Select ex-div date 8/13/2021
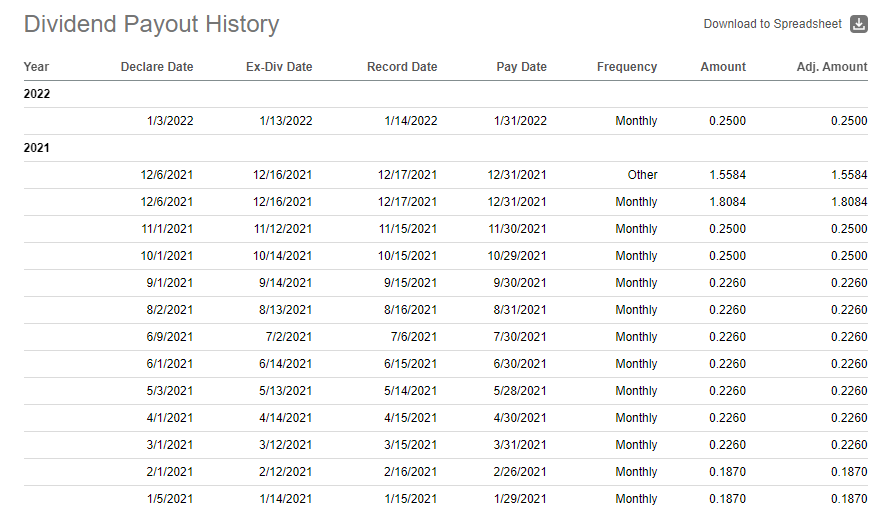This screenshot has width=885, height=510. coord(286,310)
